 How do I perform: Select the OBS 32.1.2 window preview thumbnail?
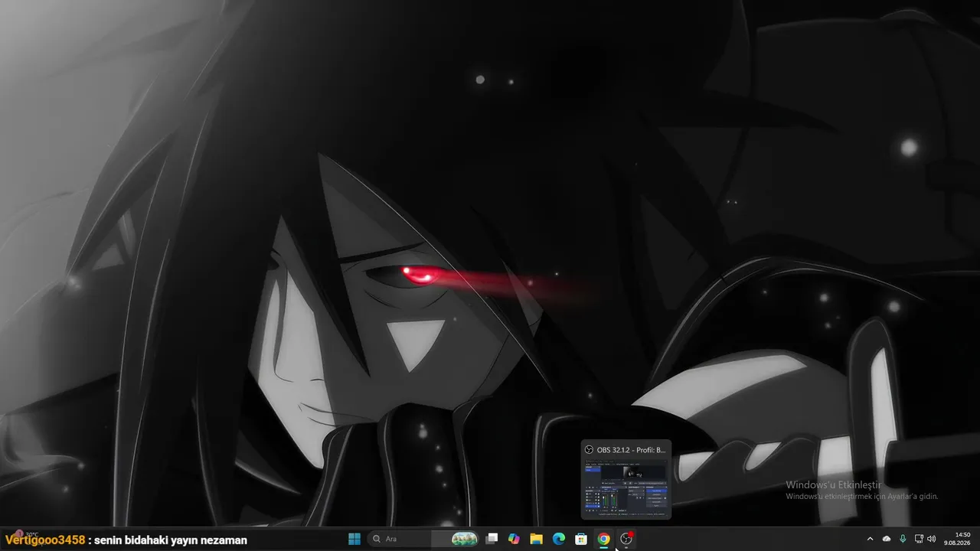point(626,480)
